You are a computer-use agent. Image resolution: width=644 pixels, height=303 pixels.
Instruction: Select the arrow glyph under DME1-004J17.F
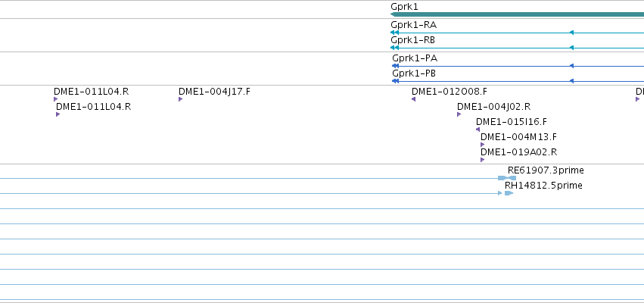(x=180, y=99)
